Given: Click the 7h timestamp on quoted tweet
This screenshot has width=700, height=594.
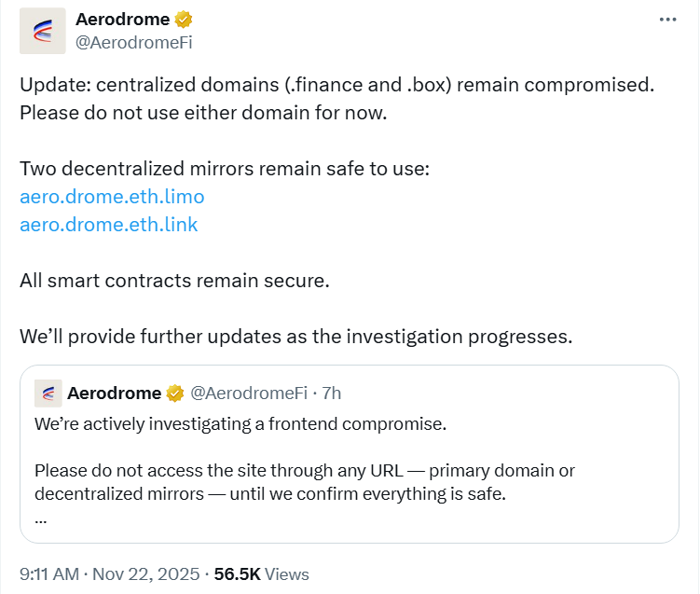Looking at the screenshot, I should coord(331,394).
